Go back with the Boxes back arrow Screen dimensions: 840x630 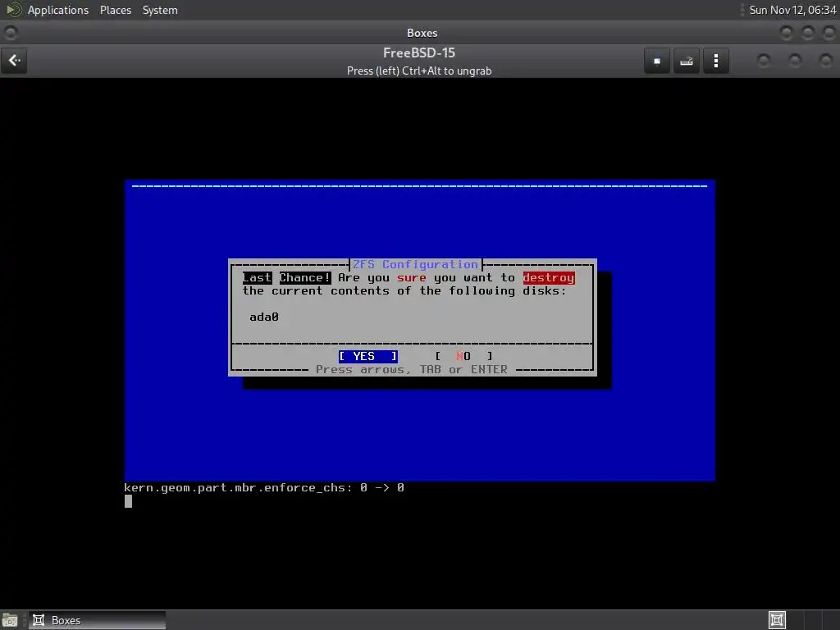[x=15, y=61]
